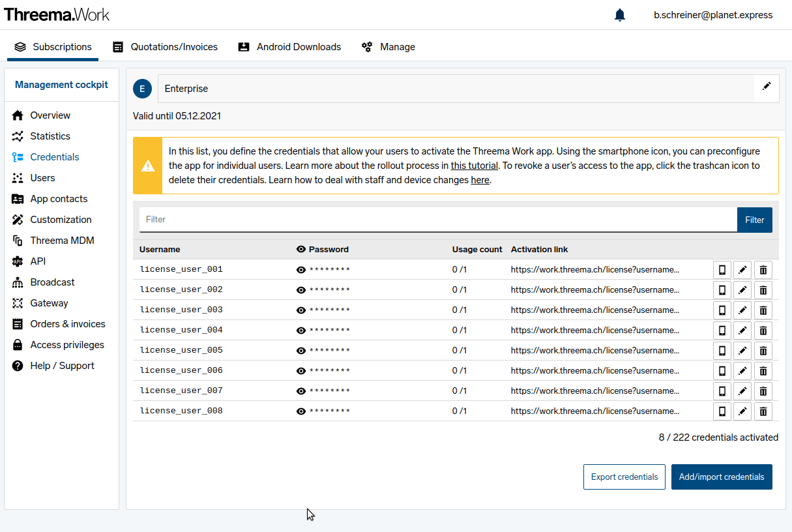Delete license_user_006 with the trashcan icon
The image size is (792, 532).
[763, 370]
